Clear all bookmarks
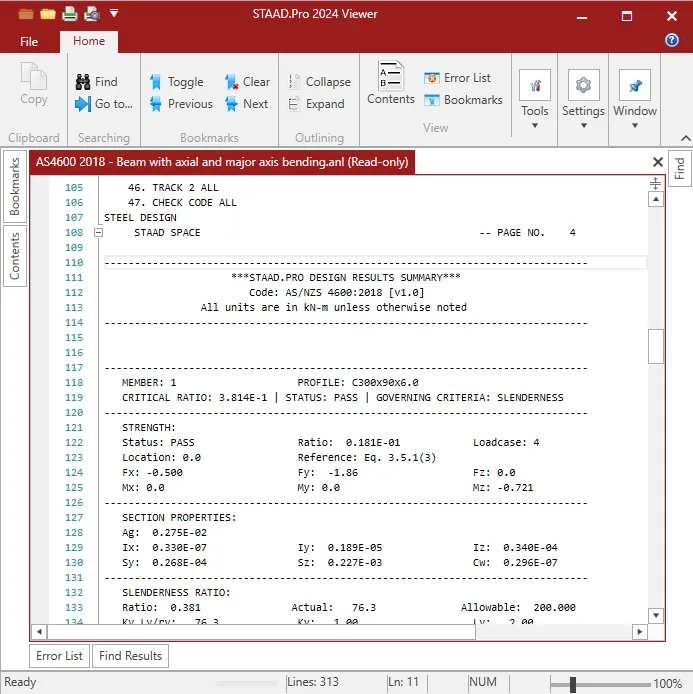 pyautogui.click(x=247, y=82)
